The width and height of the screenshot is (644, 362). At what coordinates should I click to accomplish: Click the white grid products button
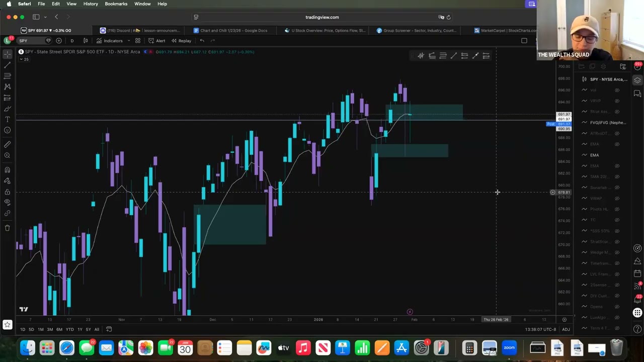(x=637, y=313)
